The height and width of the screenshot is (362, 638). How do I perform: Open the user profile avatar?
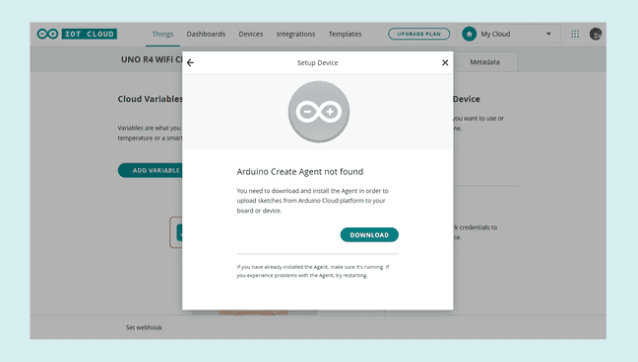596,34
